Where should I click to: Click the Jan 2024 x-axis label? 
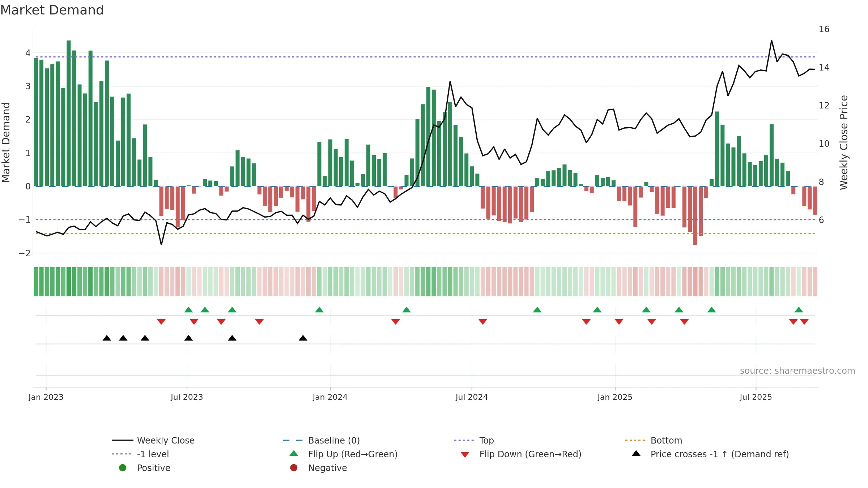point(330,397)
